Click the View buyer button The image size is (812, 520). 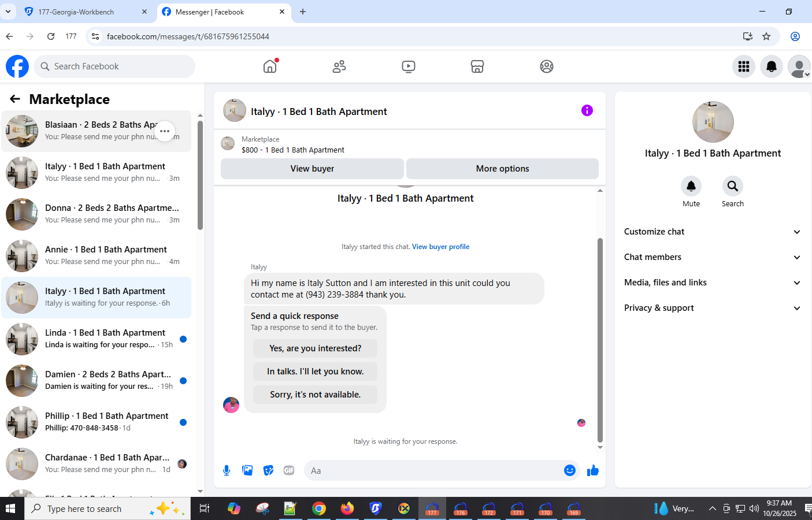pos(312,169)
